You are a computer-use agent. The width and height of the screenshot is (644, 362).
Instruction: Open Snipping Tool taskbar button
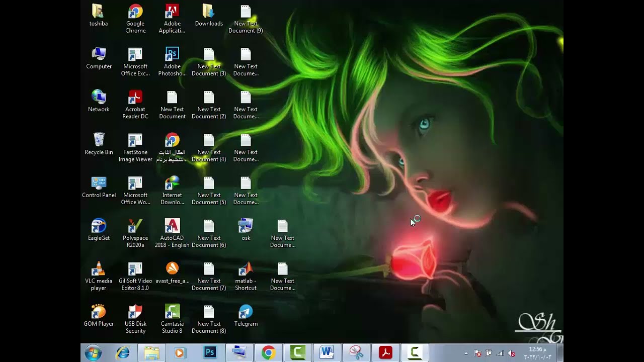pos(356,353)
